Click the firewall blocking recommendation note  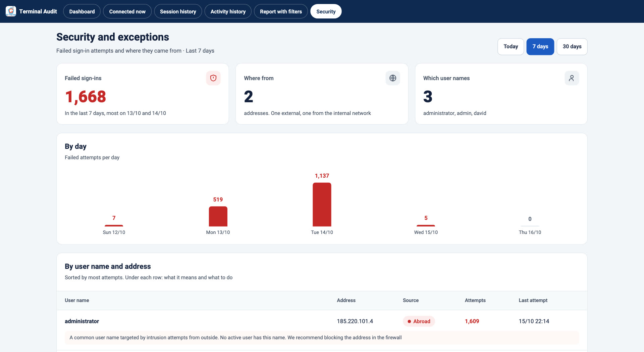coord(322,338)
